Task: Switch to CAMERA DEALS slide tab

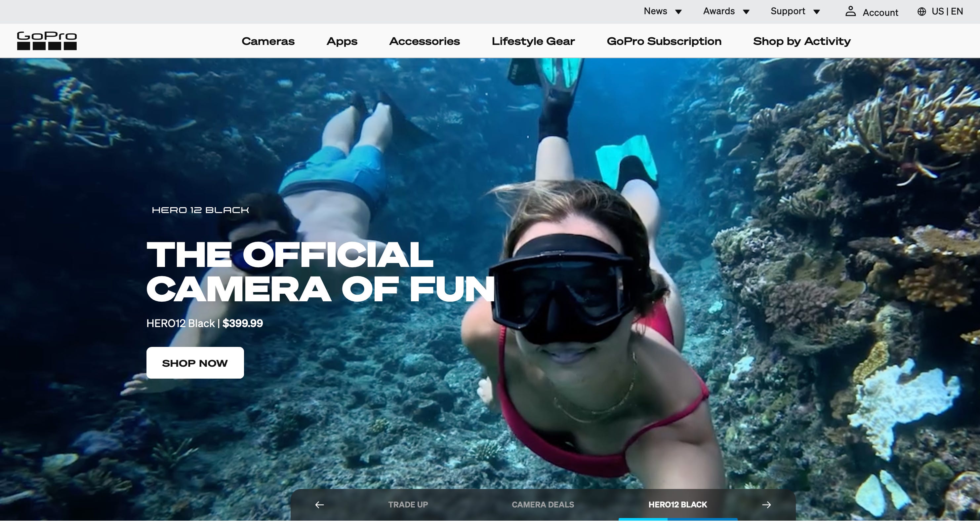Action: point(543,504)
